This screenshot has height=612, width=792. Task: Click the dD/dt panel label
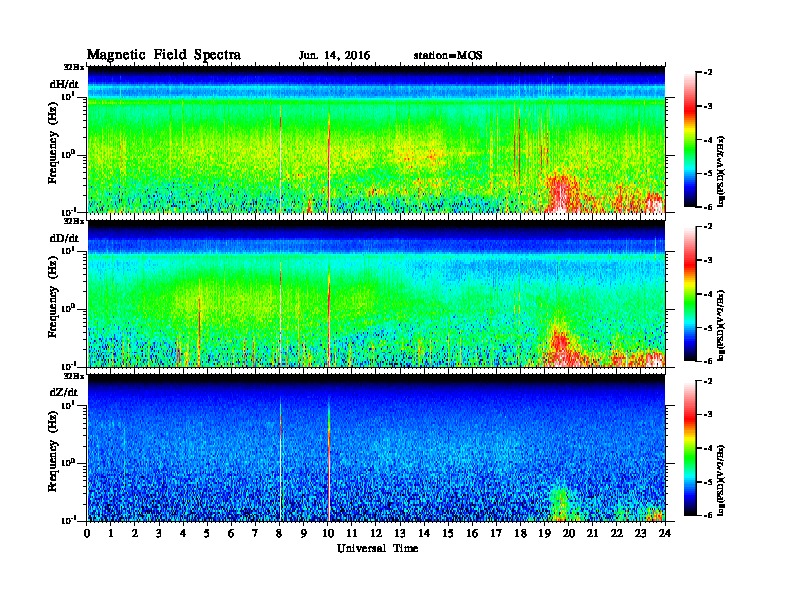pos(64,238)
